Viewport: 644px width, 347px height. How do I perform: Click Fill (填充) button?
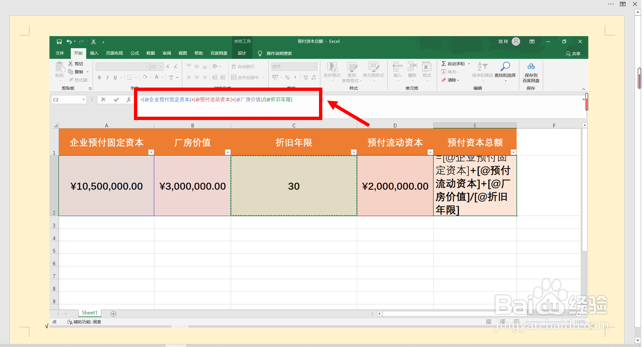click(450, 72)
